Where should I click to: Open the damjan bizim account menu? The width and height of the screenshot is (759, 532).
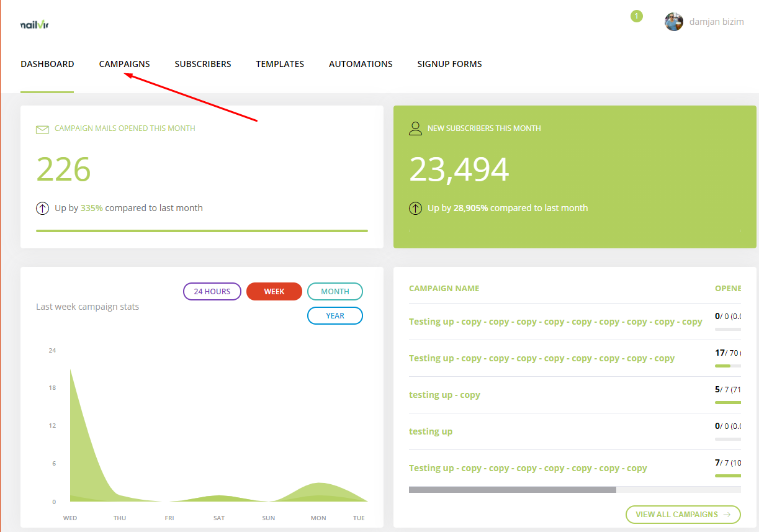point(717,22)
